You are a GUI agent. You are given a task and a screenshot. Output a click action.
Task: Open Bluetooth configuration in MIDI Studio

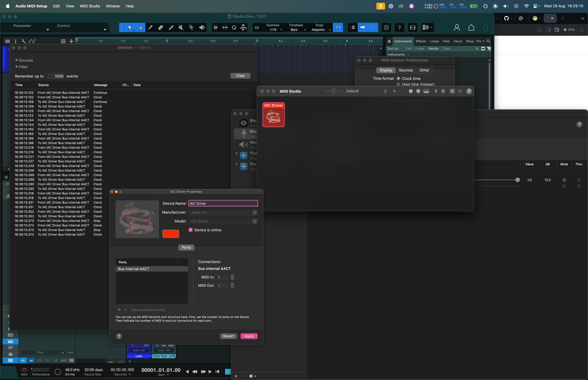436,91
